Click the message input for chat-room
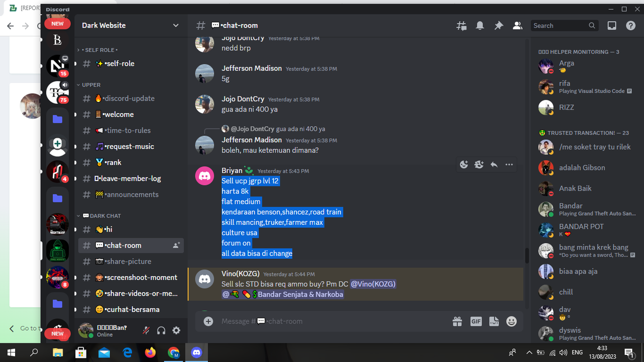This screenshot has height=362, width=644. pos(332,321)
